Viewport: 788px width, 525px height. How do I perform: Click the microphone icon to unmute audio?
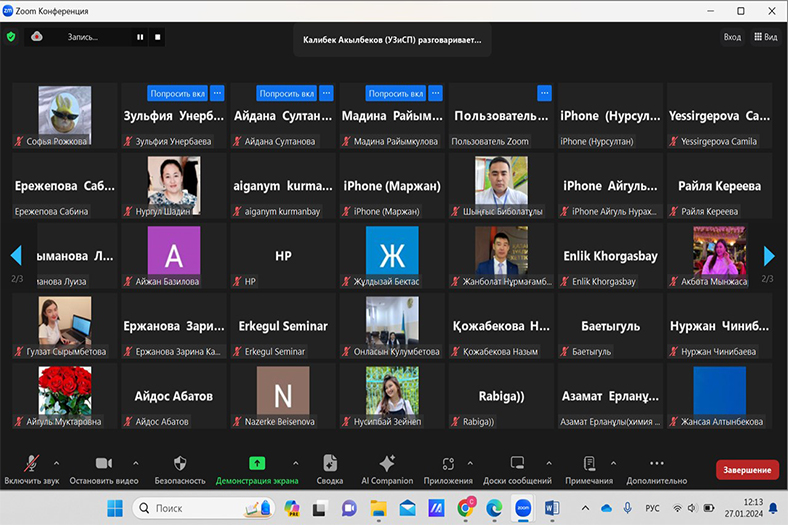[29, 464]
